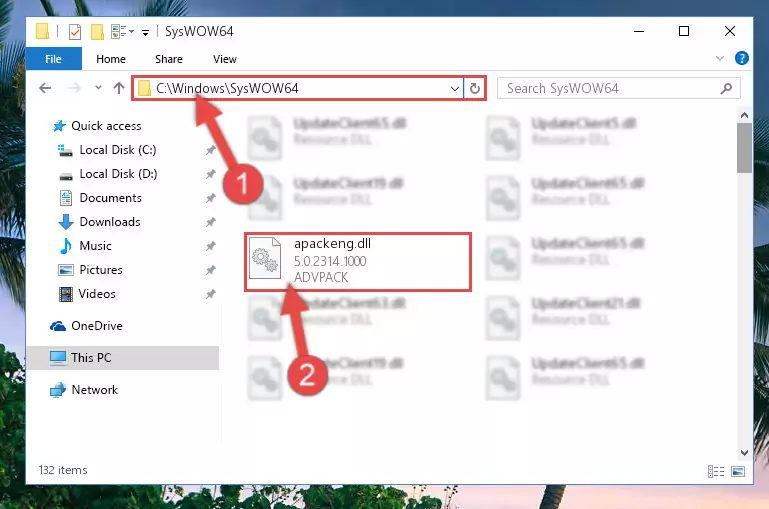Go up one folder level arrow
Screen dimensions: 769x509
pos(119,88)
